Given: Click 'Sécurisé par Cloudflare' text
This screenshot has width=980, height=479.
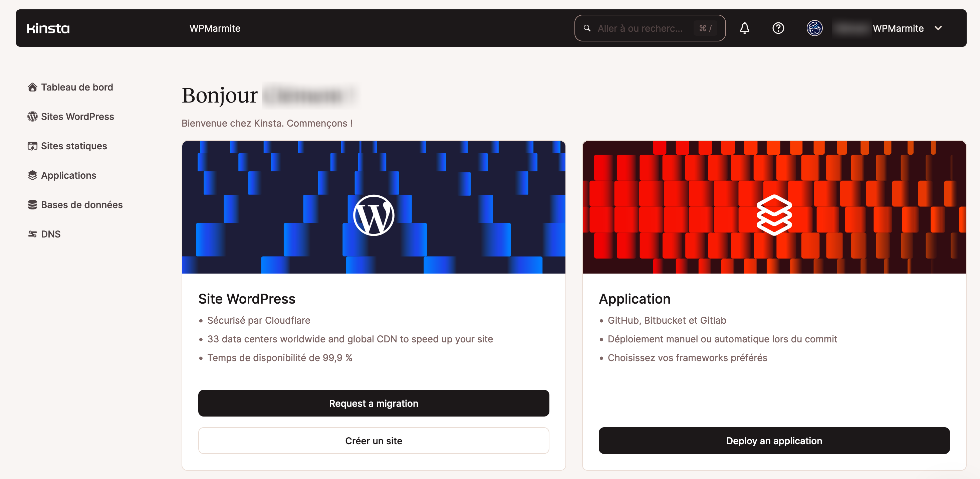Looking at the screenshot, I should (x=259, y=320).
